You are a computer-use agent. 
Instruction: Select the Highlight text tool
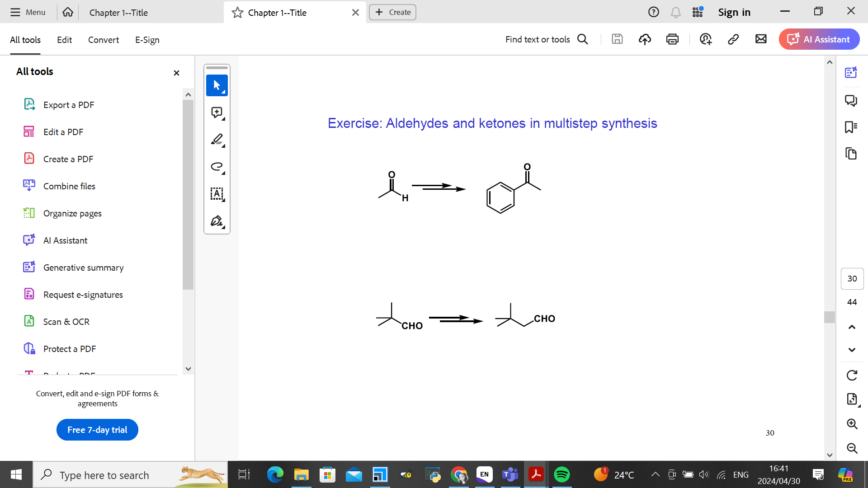tap(217, 140)
